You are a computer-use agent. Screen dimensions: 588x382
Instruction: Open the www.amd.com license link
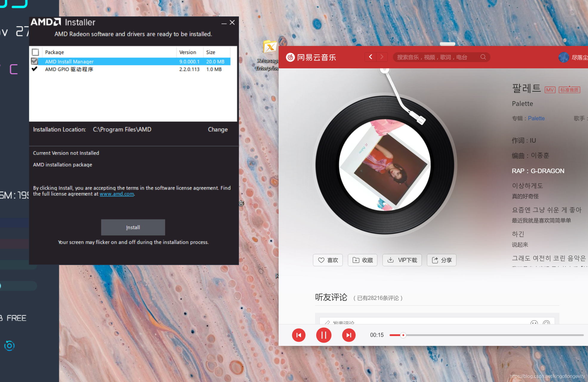click(x=117, y=194)
